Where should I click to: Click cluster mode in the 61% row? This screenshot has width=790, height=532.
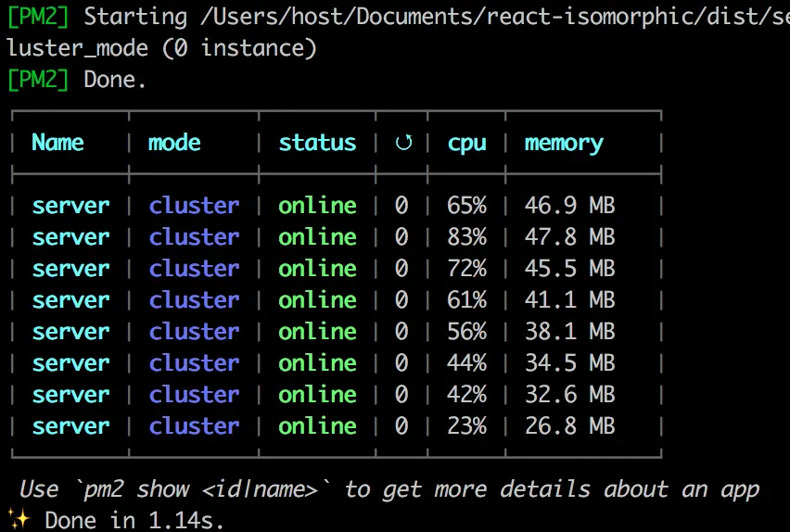194,300
